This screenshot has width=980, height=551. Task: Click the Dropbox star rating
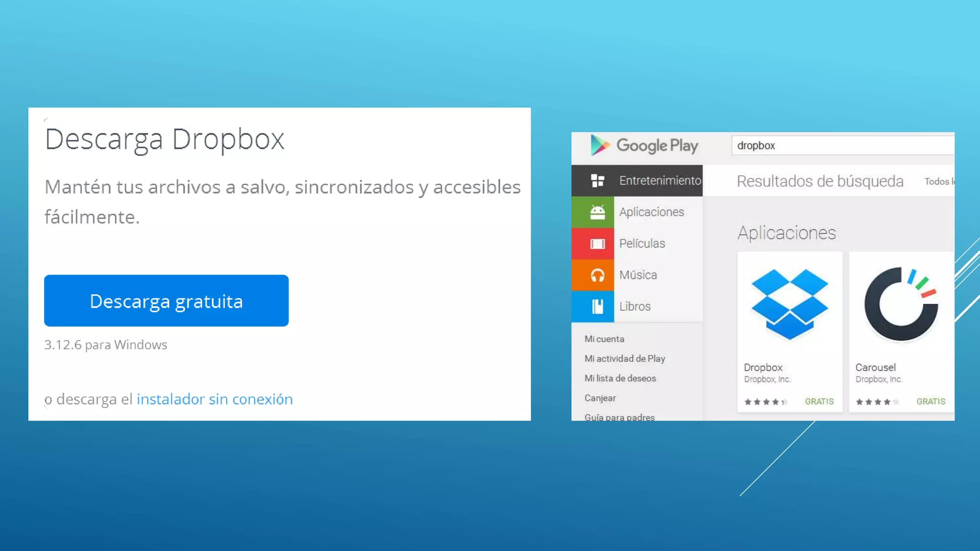(x=765, y=402)
